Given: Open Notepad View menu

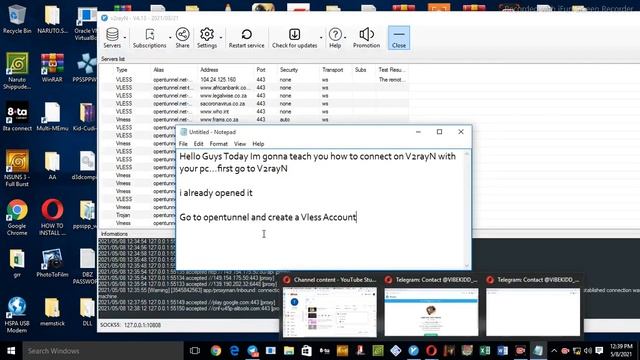Looking at the screenshot, I should 240,144.
